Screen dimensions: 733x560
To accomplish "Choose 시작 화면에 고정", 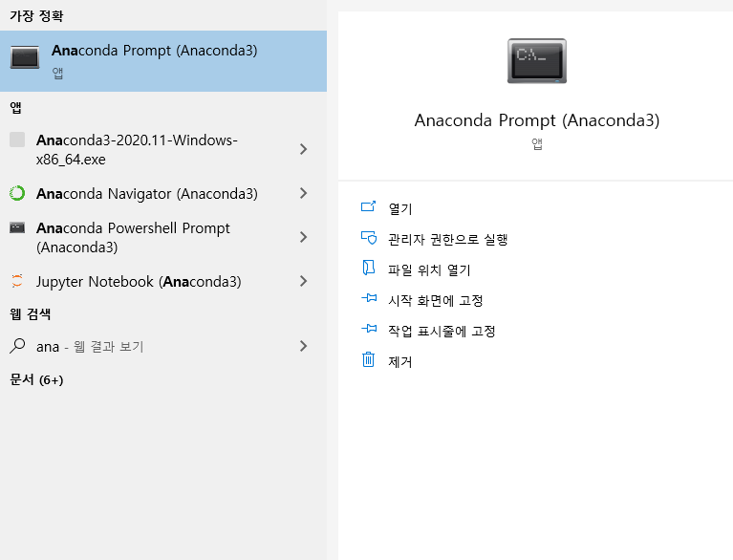I will point(436,300).
